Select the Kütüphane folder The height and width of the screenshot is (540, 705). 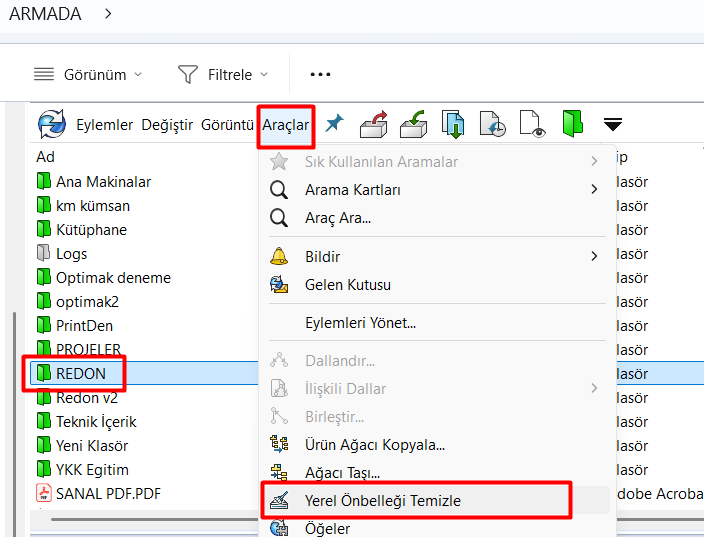tap(91, 230)
